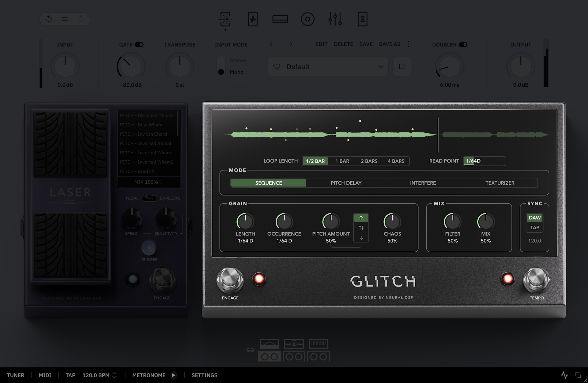Set pitch direction to up arrow

pyautogui.click(x=361, y=218)
